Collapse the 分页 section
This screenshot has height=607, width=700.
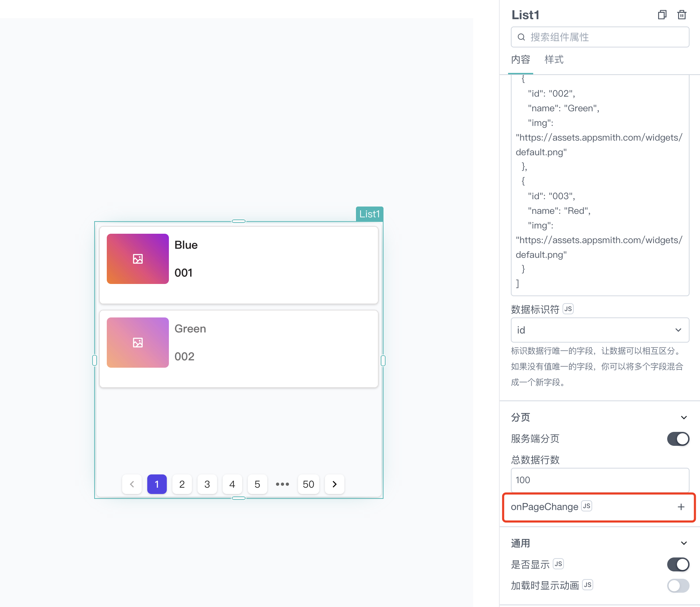[684, 418]
